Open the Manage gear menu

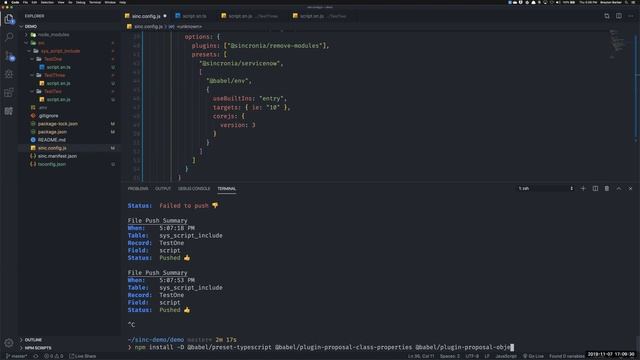pyautogui.click(x=9, y=343)
